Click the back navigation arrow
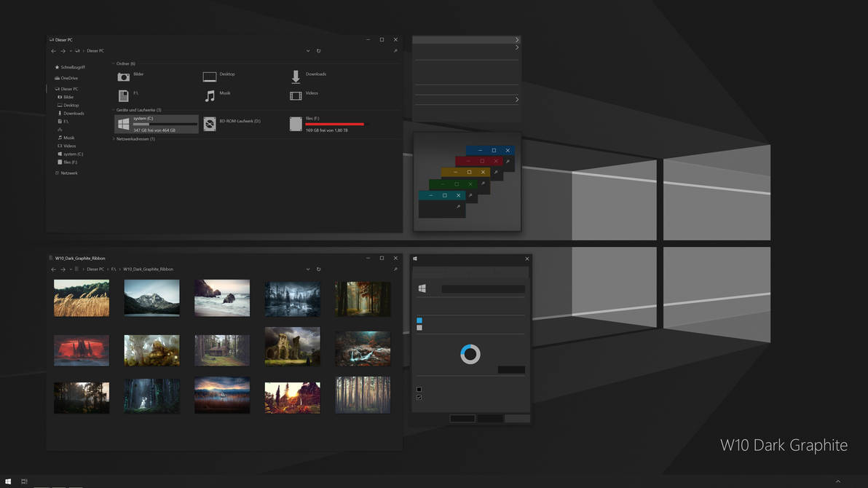Viewport: 868px width, 488px height. (53, 51)
